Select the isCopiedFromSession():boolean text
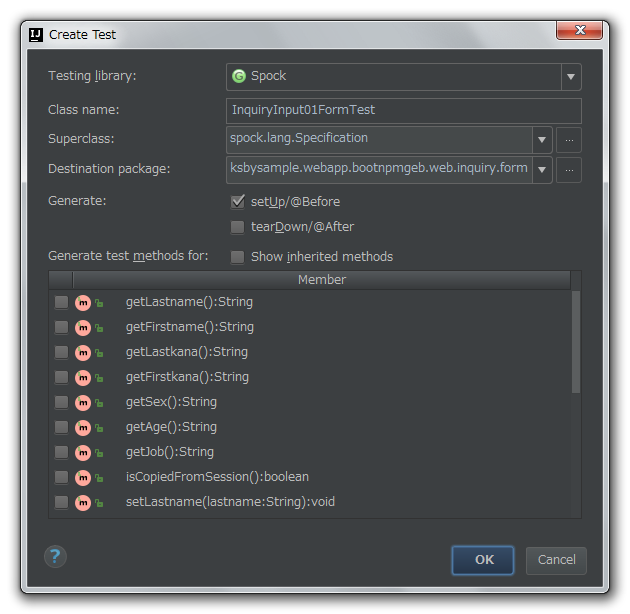 217,477
